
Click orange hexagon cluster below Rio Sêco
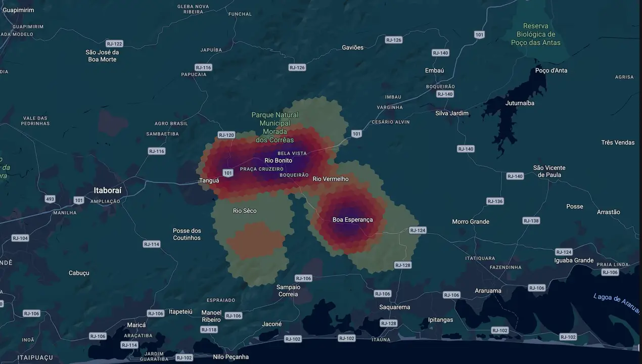click(255, 241)
